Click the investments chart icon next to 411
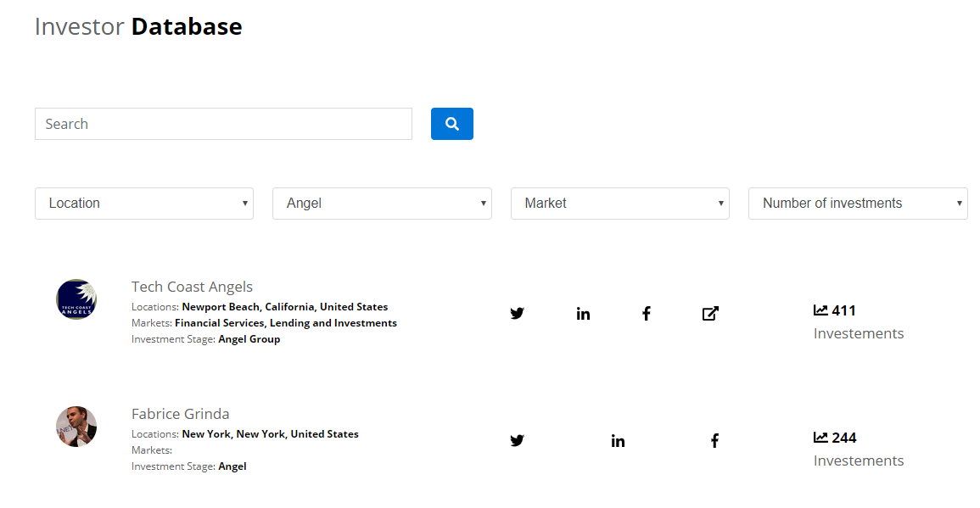The height and width of the screenshot is (508, 980). (x=822, y=310)
